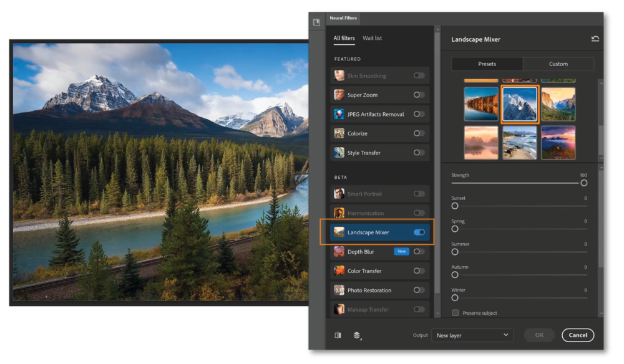Click the OK button

click(x=539, y=335)
